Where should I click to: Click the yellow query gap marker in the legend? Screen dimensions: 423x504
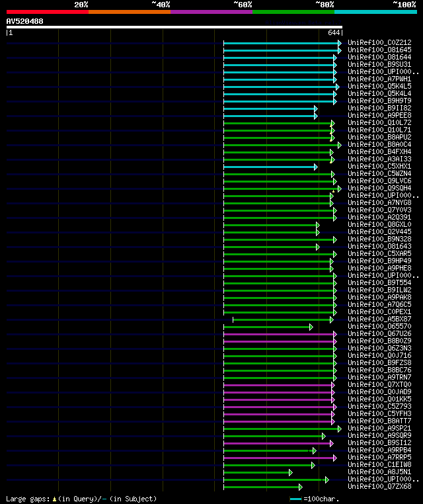pos(54,499)
